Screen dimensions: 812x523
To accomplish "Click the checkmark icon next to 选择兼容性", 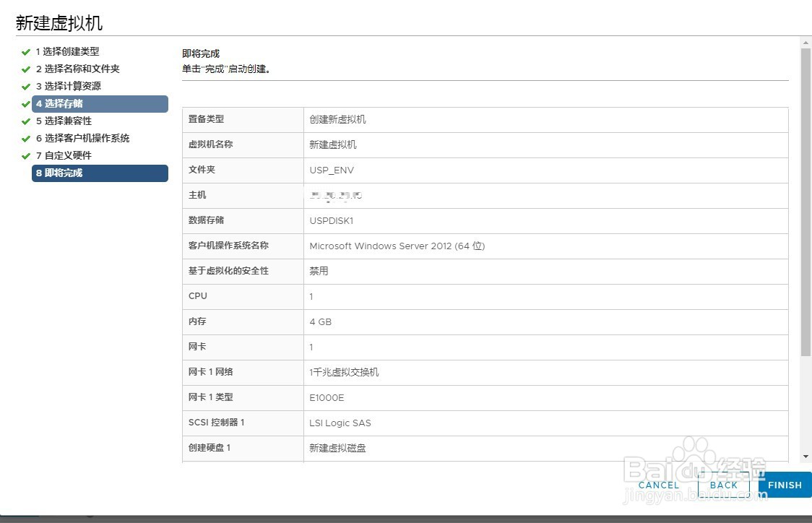I will pos(26,121).
